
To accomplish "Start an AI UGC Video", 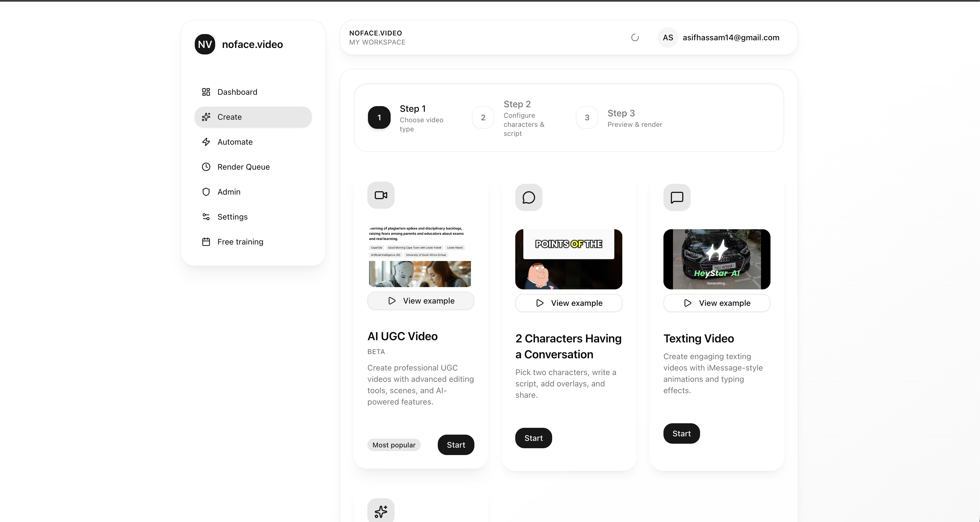I will (455, 445).
